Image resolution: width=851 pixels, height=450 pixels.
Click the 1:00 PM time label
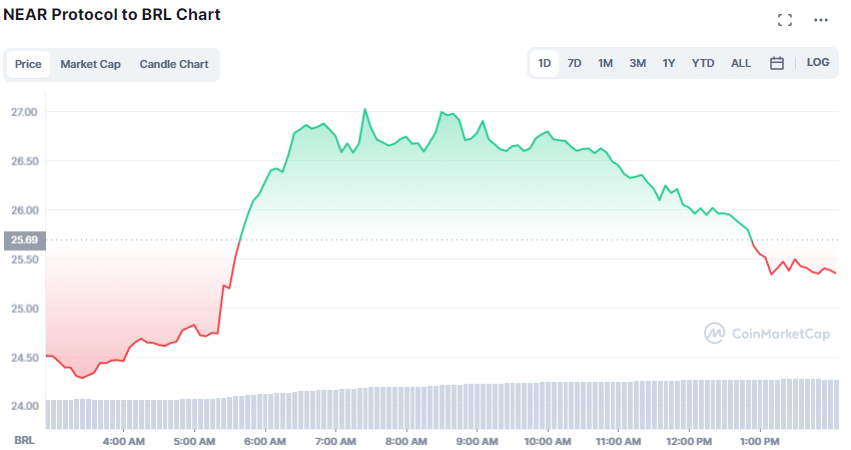pyautogui.click(x=759, y=441)
